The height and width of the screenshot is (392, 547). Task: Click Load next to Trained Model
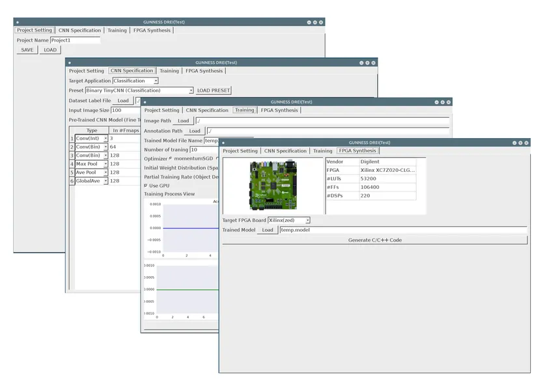(x=268, y=230)
